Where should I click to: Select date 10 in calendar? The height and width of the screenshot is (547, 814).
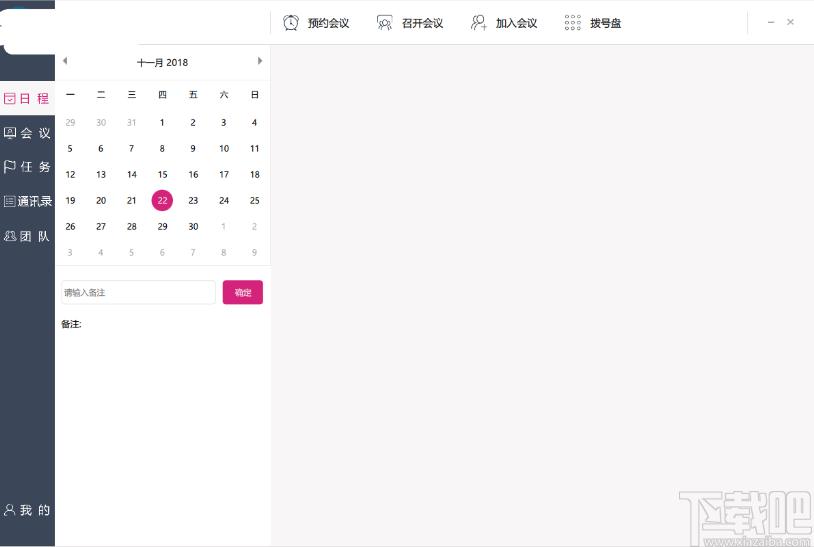coord(224,148)
